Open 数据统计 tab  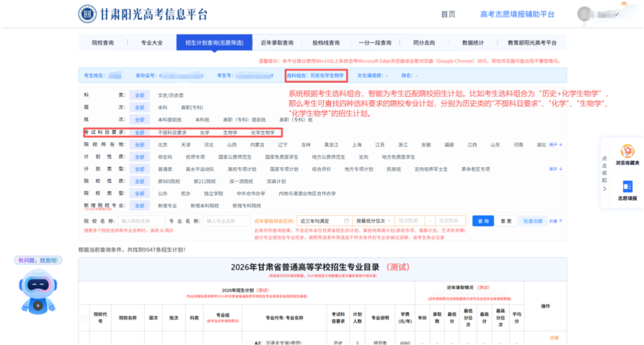coord(473,43)
